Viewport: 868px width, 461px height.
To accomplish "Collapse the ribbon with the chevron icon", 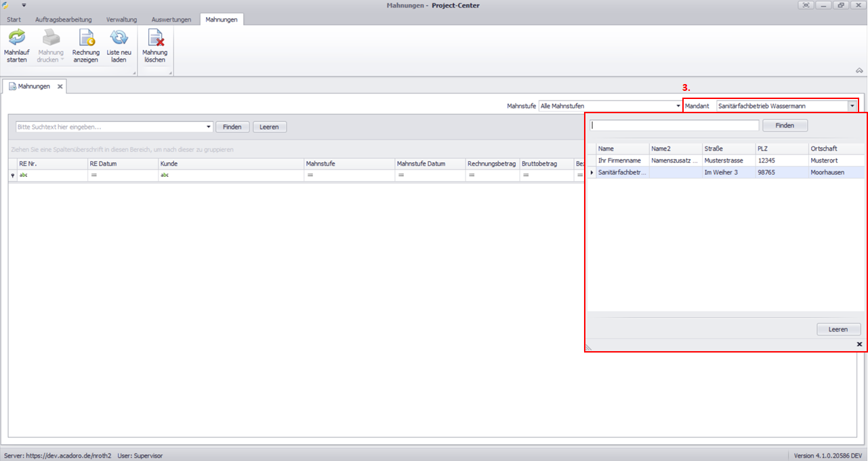I will tap(859, 71).
